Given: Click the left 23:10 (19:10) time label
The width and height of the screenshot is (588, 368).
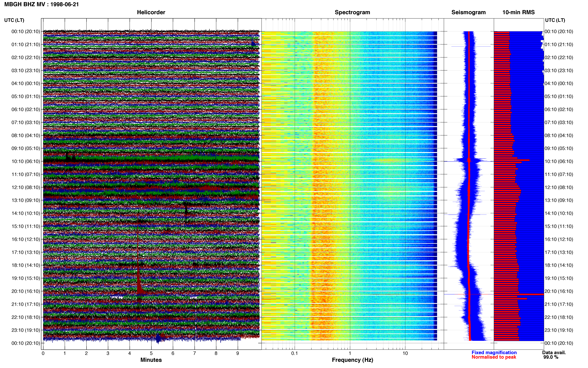Looking at the screenshot, I should point(26,330).
